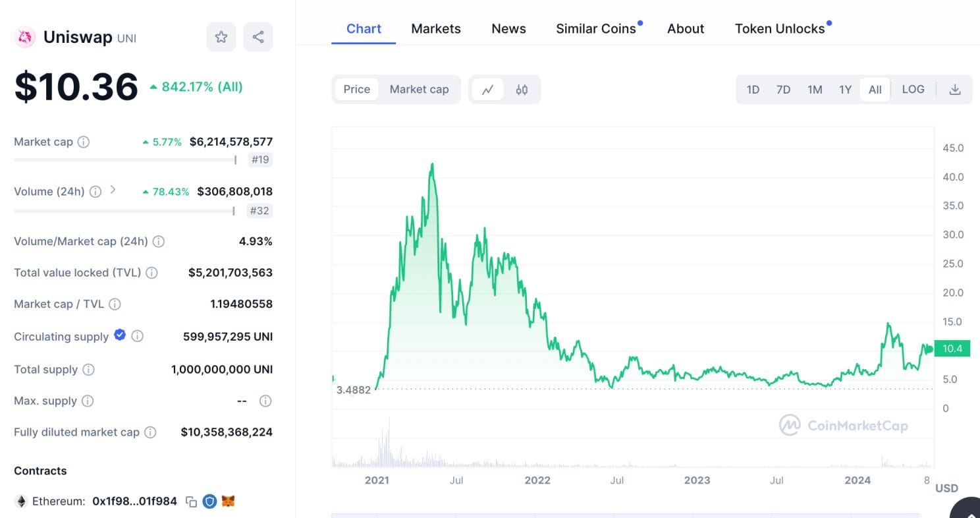
Task: Copy the Ethereum contract address
Action: tap(191, 502)
